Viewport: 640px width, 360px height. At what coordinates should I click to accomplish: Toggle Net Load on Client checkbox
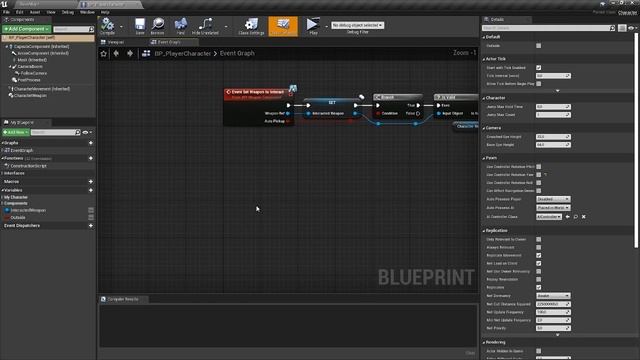[539, 263]
